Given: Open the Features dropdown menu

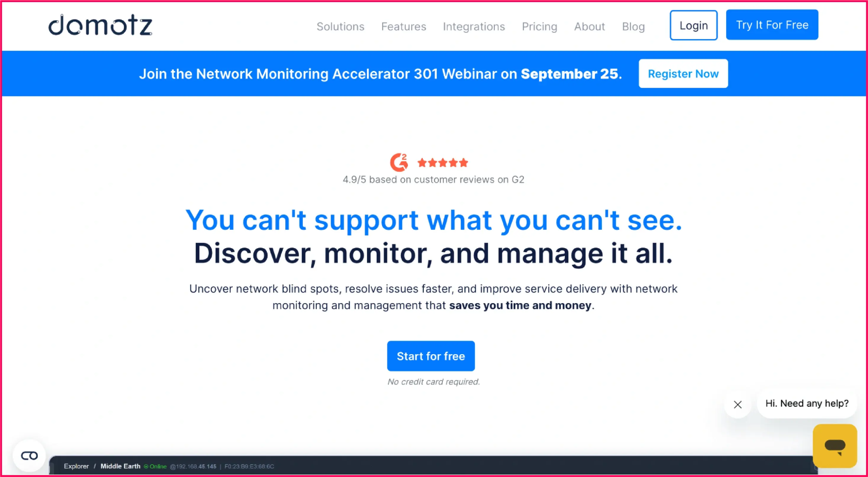Looking at the screenshot, I should point(403,27).
